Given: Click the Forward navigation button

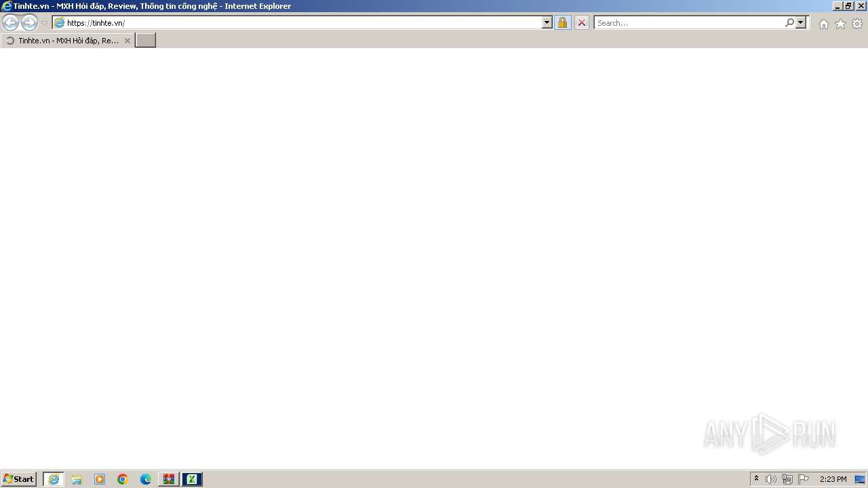Looking at the screenshot, I should [x=29, y=22].
